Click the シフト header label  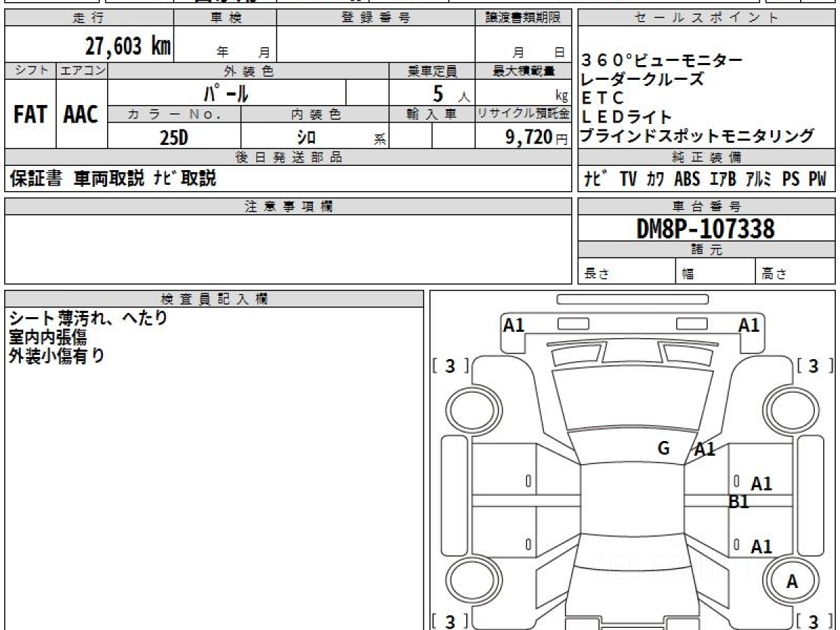[x=31, y=71]
